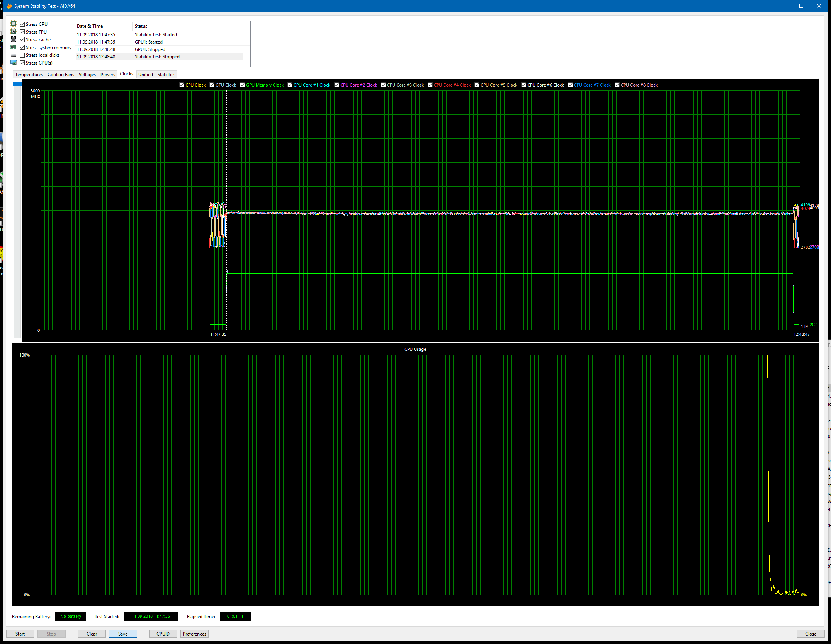Screen dimensions: 831x644
Task: Toggle CPU Core #4 Clock visibility
Action: (430, 85)
